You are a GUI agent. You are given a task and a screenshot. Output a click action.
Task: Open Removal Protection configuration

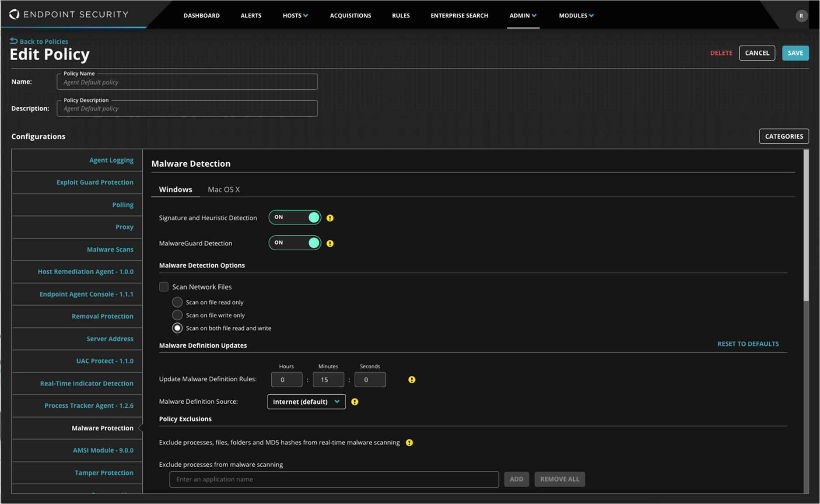click(77, 316)
